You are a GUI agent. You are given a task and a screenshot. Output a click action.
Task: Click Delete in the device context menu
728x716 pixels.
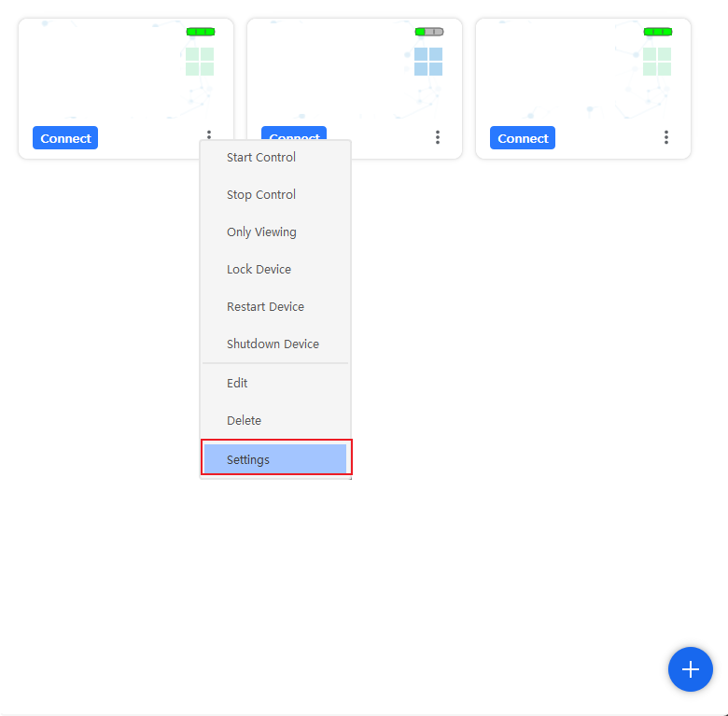(244, 421)
